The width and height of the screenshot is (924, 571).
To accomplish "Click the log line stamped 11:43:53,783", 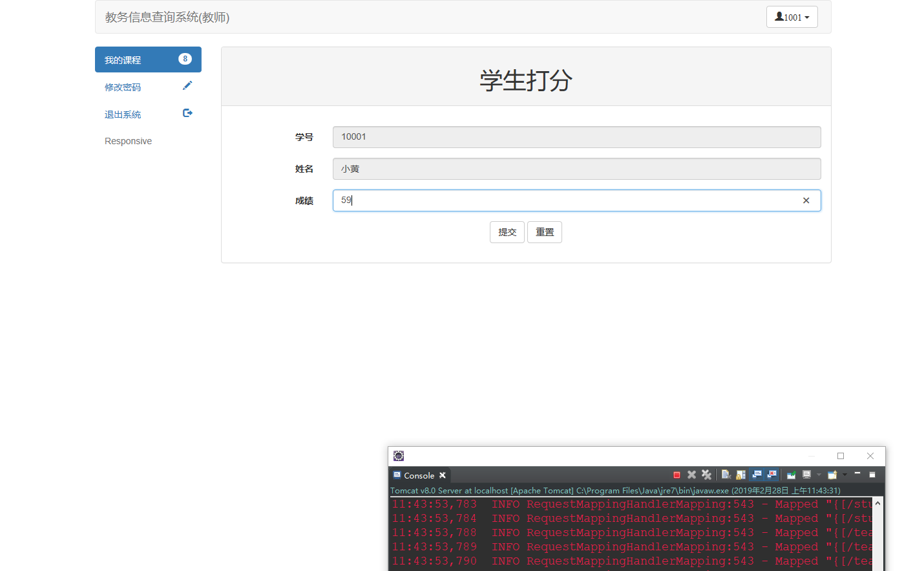I will pos(631,504).
